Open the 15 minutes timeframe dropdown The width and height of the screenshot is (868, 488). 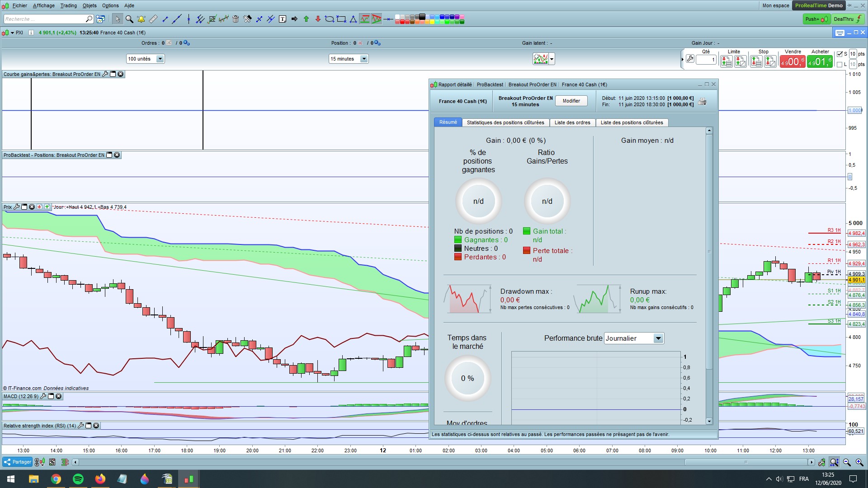point(364,59)
